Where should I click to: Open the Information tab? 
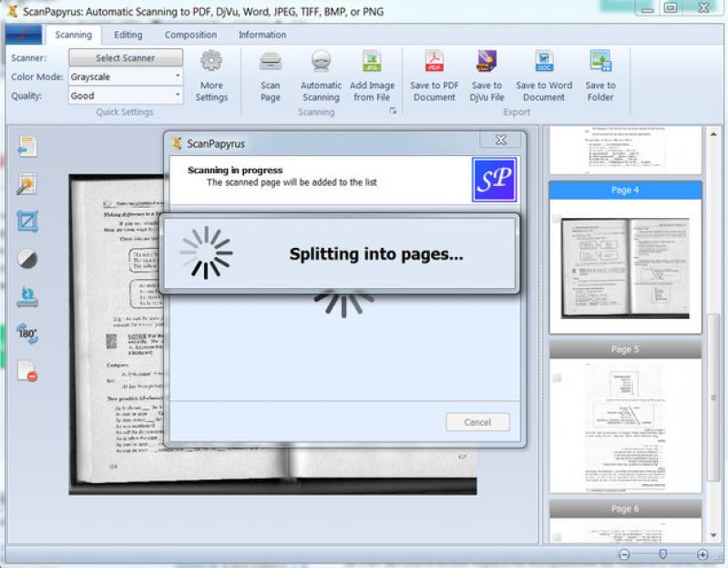point(262,35)
